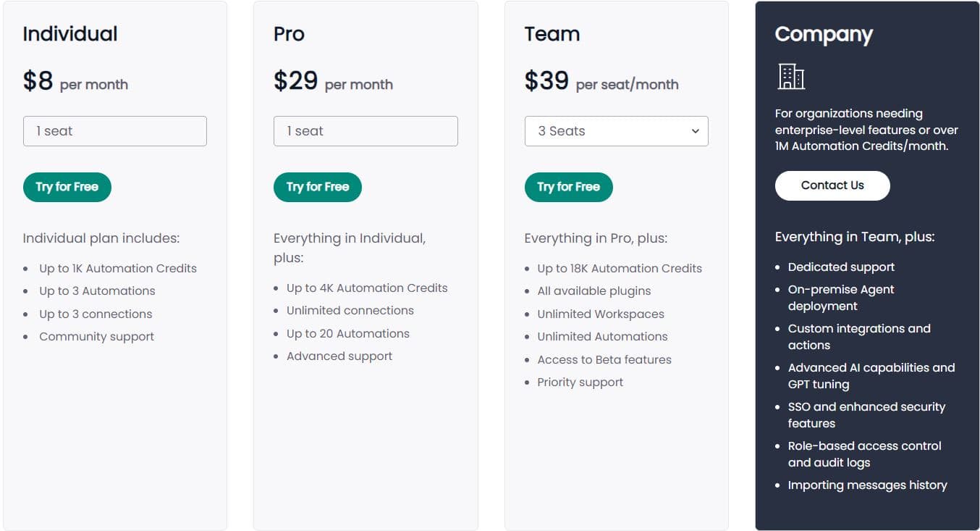Try the Individual plan for free
980x531 pixels.
pos(67,186)
